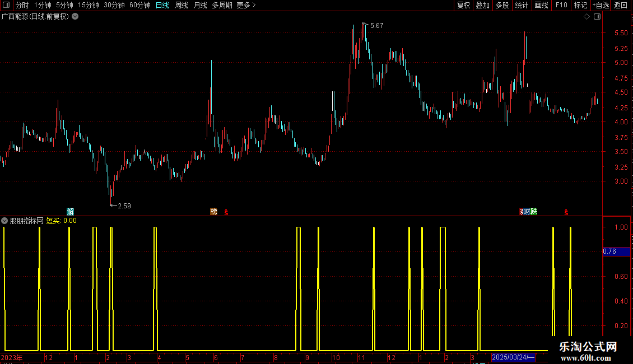Click the 短买: 0.00 indicator value

(x=62, y=221)
